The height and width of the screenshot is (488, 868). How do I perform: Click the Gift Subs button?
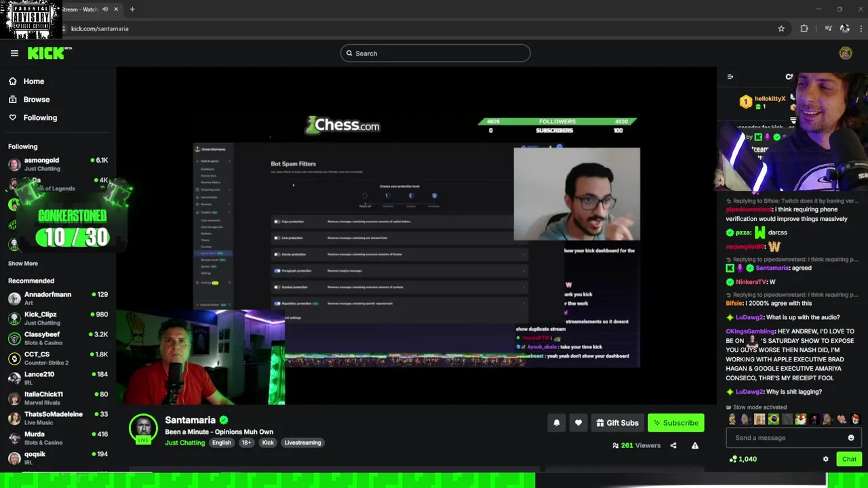click(x=617, y=423)
